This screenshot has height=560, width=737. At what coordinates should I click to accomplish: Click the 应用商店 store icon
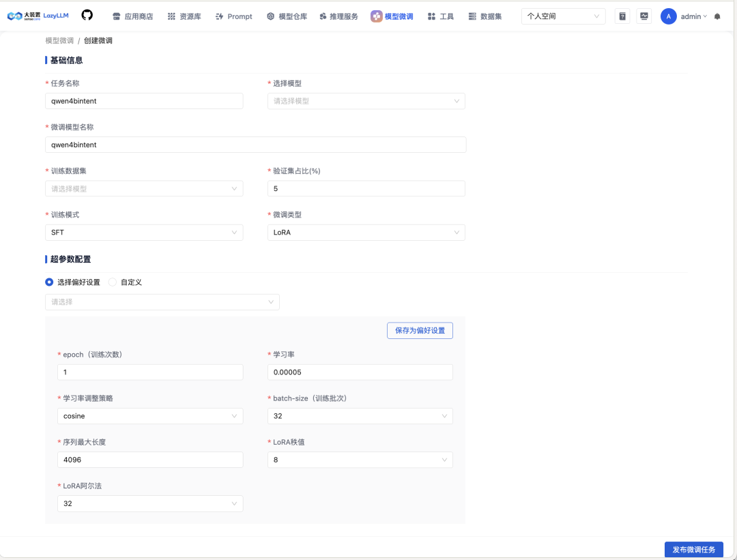tap(117, 16)
